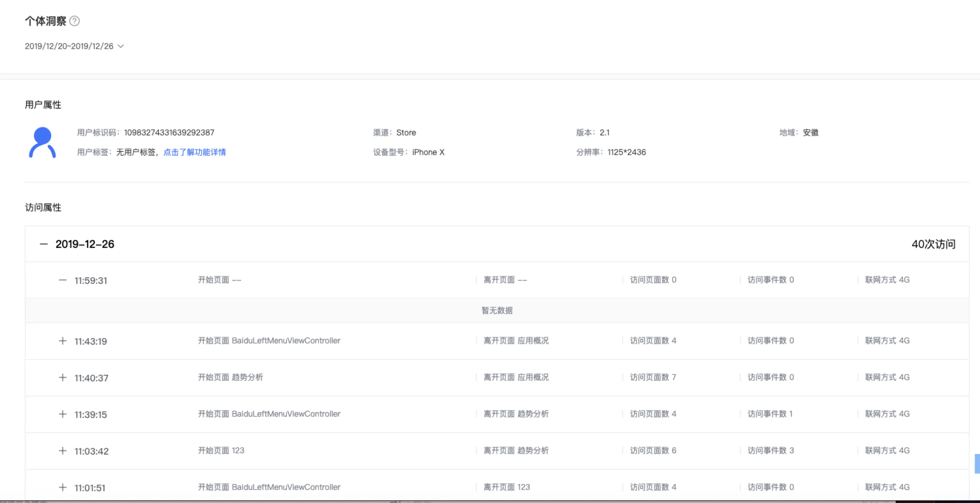The width and height of the screenshot is (980, 503).
Task: Expand the 11:01:51 visit entry
Action: 62,487
